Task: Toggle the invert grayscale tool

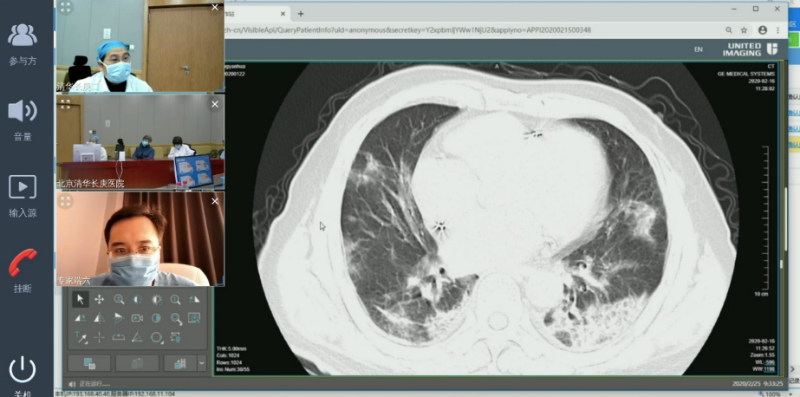Action: coord(156,318)
